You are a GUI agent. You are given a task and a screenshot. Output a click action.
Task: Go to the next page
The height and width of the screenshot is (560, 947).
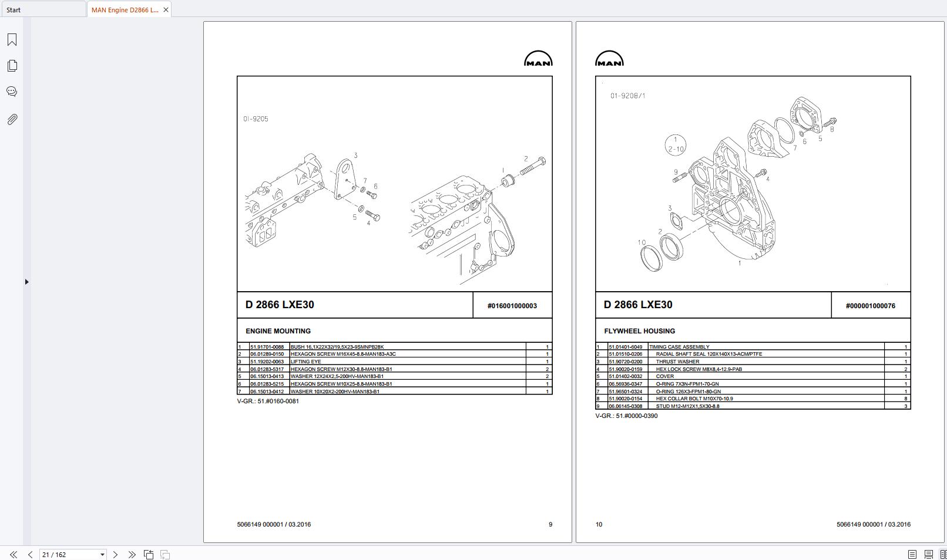pos(115,554)
